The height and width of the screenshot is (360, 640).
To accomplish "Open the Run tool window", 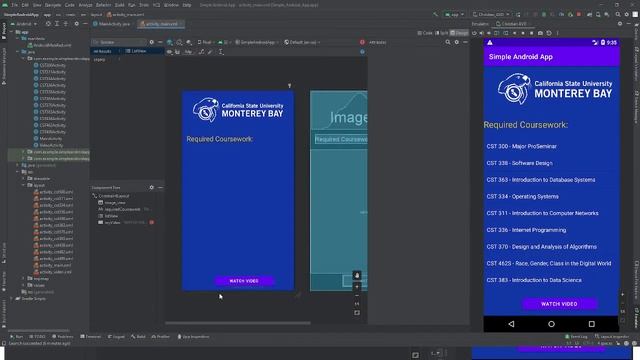I will [x=16, y=337].
